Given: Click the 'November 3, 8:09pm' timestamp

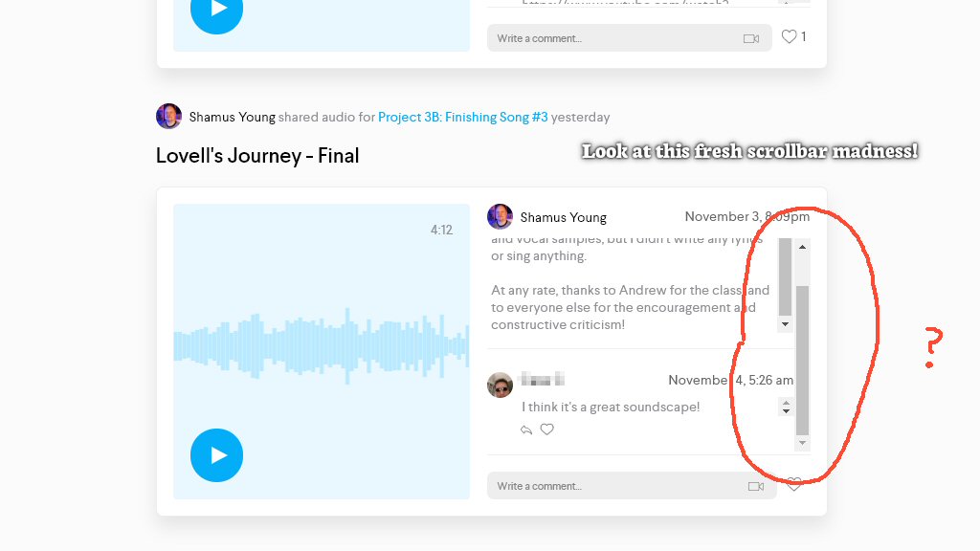Looking at the screenshot, I should [746, 217].
